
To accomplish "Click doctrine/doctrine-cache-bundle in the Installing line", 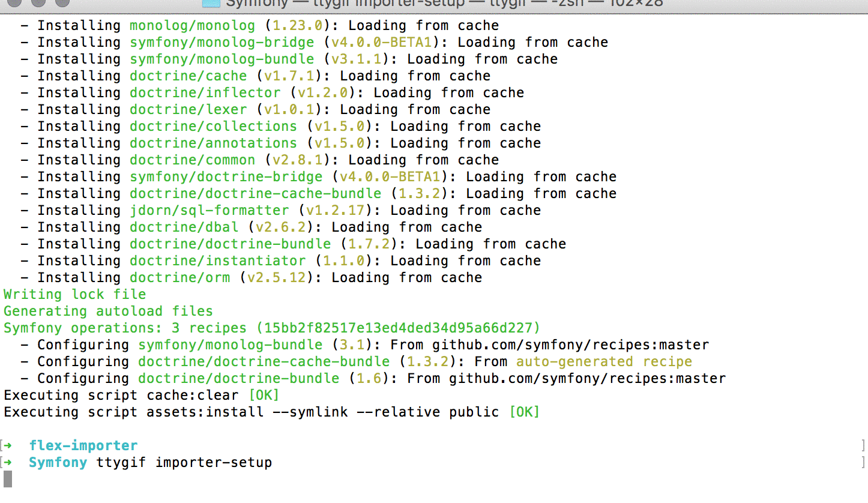I will (x=255, y=194).
